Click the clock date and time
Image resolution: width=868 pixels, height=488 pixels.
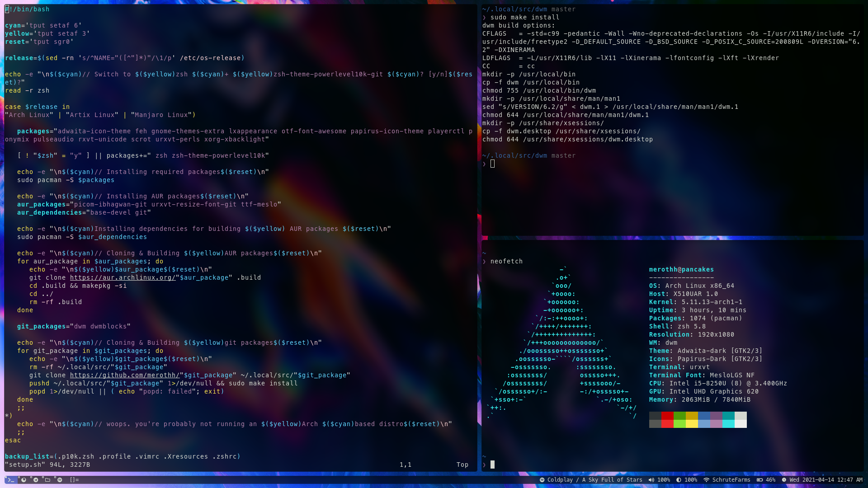point(826,480)
